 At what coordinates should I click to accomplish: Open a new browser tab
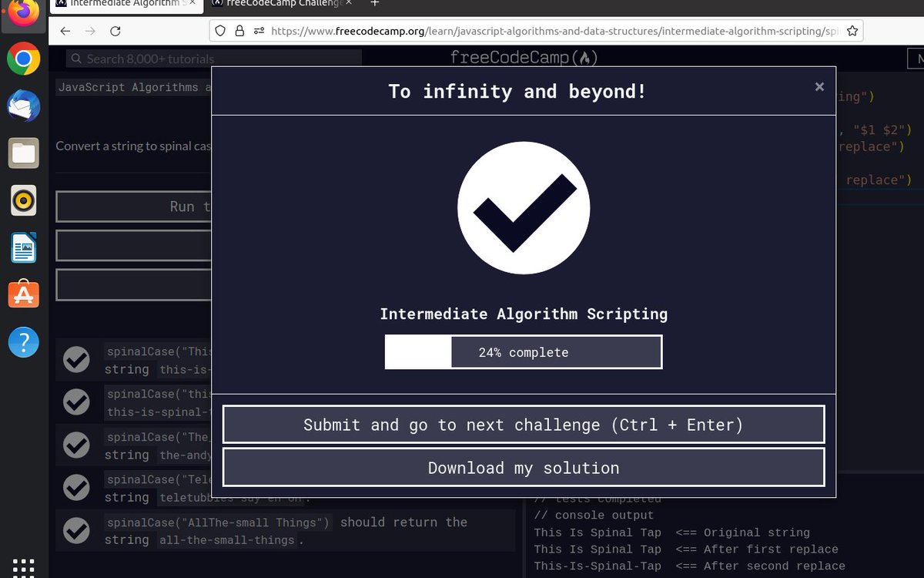(375, 3)
